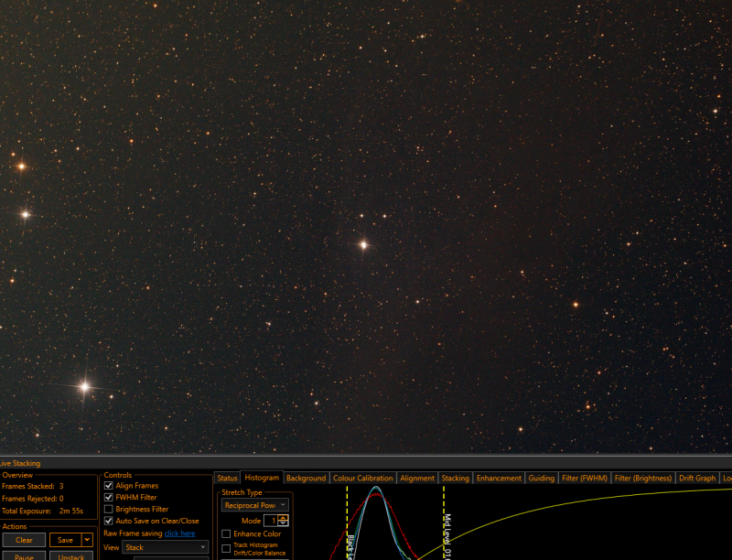
Task: Open the Background tab
Action: click(307, 479)
